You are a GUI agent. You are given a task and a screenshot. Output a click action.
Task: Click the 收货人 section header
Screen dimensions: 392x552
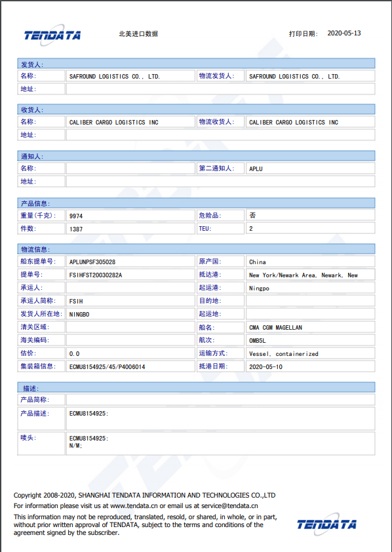[196, 109]
